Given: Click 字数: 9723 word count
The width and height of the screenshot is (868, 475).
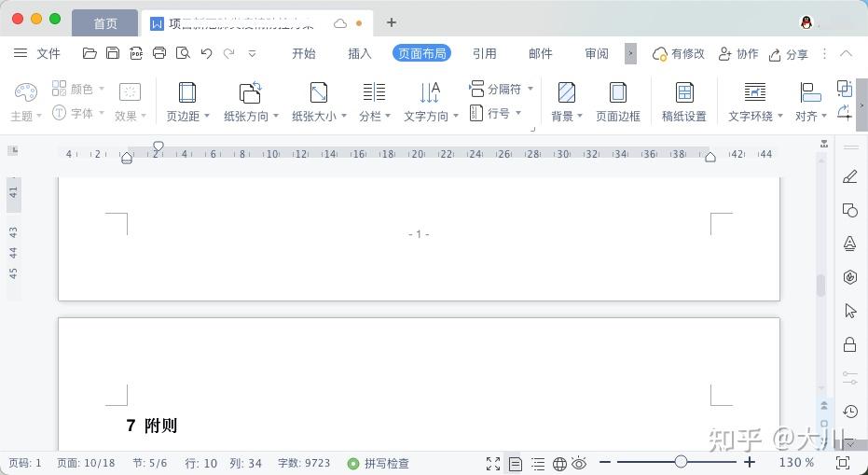Looking at the screenshot, I should tap(304, 463).
